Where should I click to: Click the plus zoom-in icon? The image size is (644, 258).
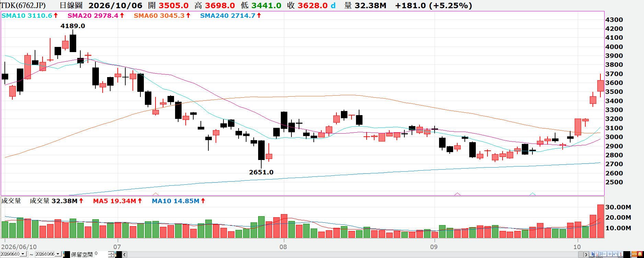610,254
